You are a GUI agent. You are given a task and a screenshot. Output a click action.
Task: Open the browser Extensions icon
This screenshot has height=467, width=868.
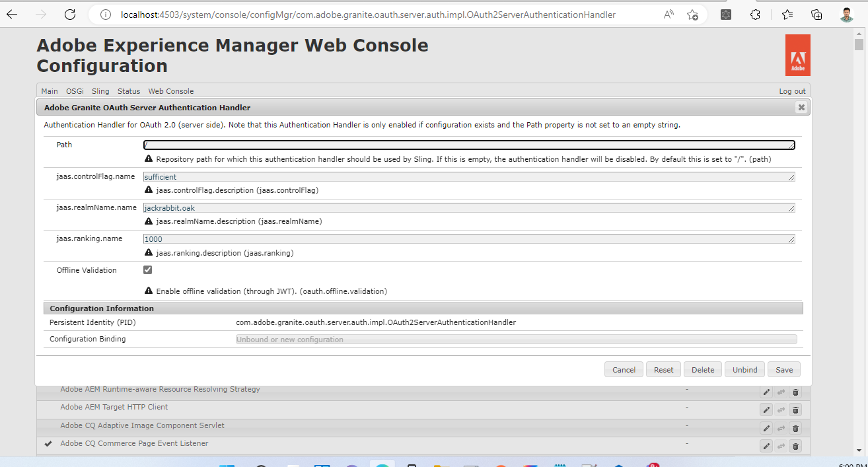click(755, 14)
